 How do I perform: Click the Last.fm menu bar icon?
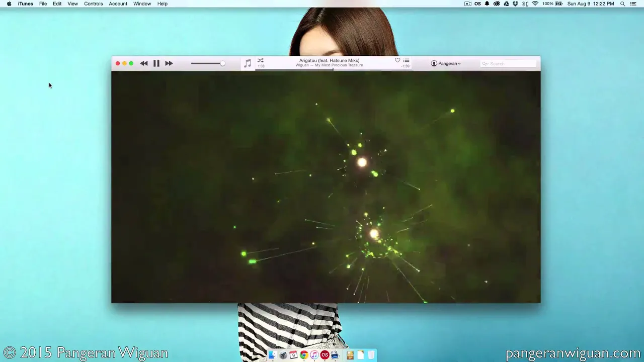point(477,4)
